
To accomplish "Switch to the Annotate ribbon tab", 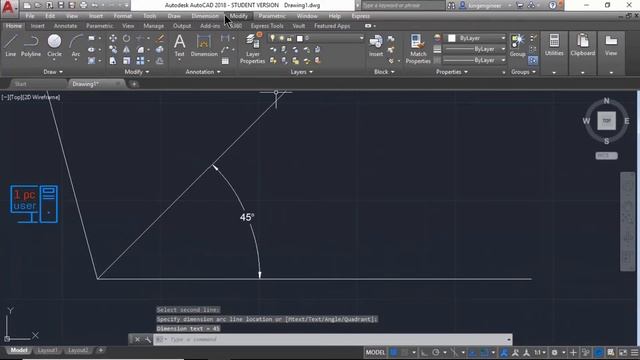I will [x=65, y=26].
